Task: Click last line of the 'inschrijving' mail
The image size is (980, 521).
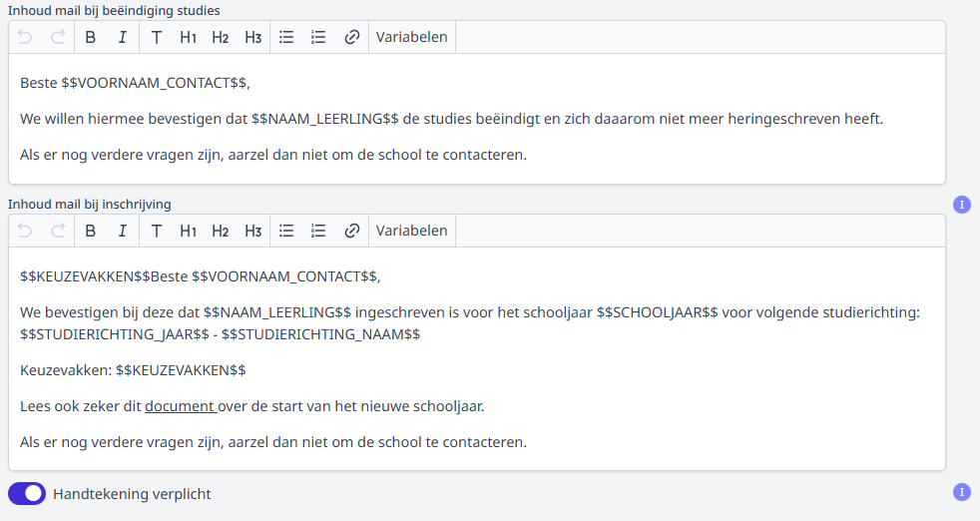Action: [273, 442]
